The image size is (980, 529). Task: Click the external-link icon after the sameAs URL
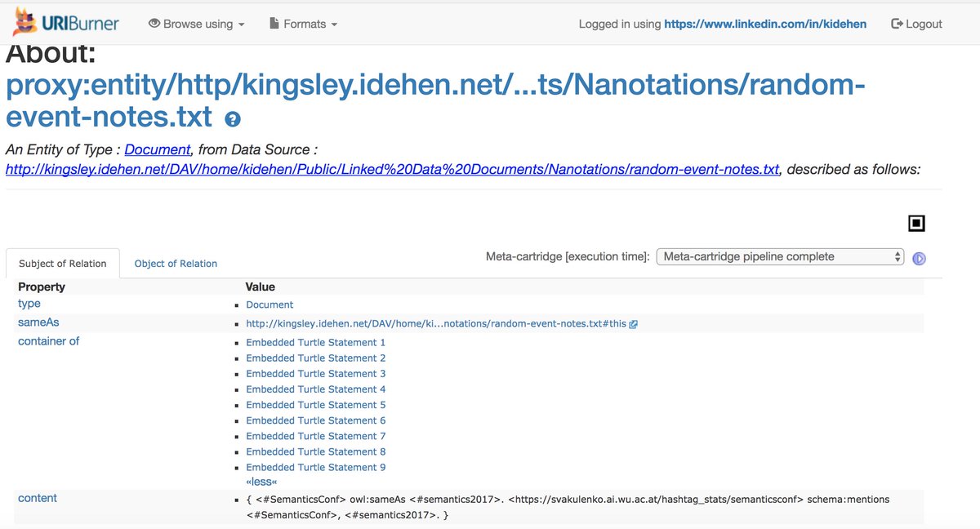pos(633,323)
